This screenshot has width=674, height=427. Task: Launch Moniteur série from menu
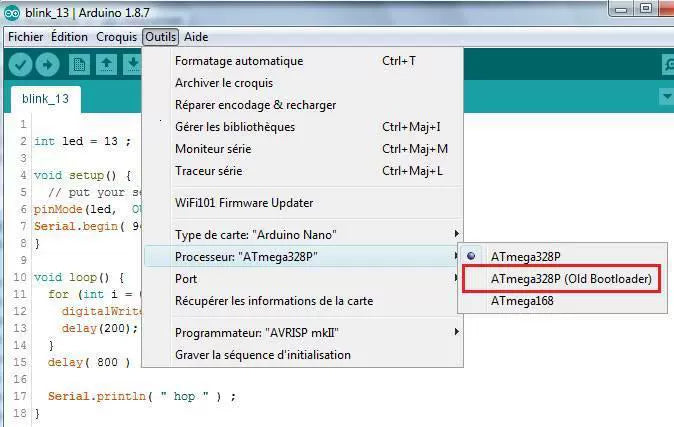[303, 149]
